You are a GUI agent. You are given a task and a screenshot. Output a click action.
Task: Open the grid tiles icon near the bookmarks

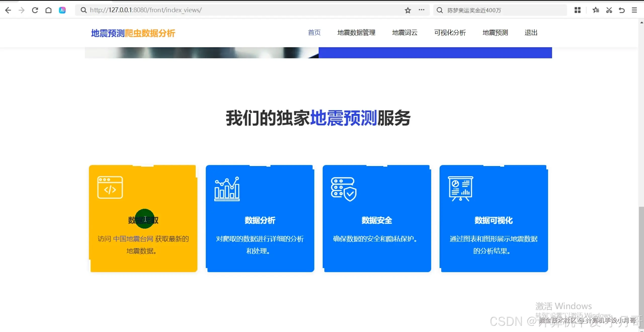[578, 10]
